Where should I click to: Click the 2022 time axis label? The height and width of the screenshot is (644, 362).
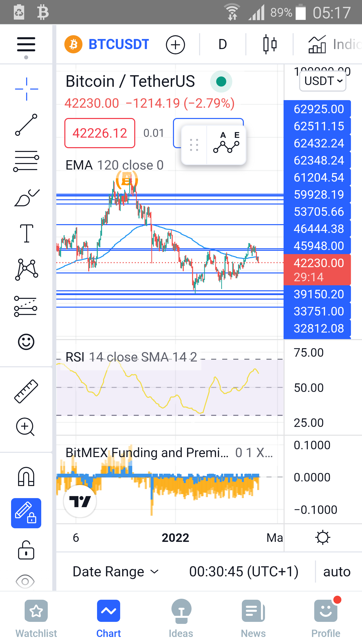click(175, 538)
